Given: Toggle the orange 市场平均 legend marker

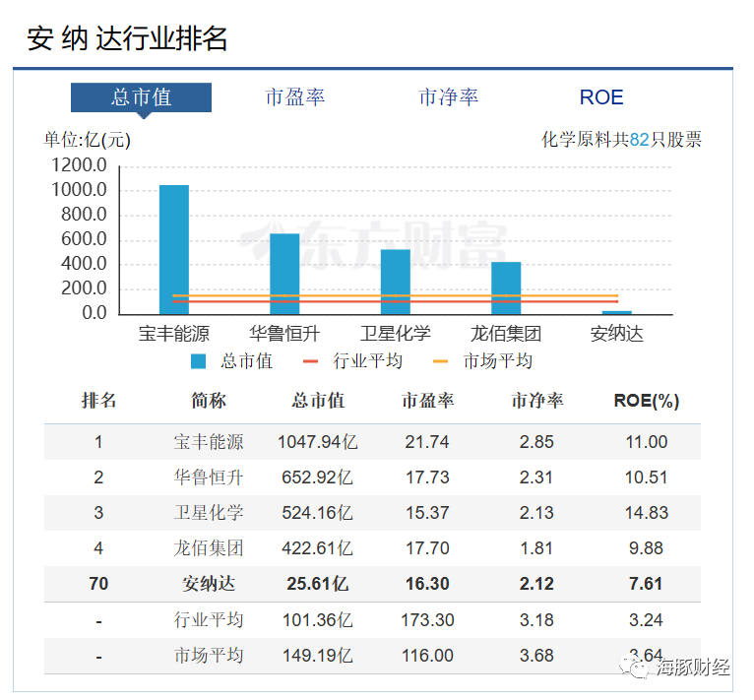Looking at the screenshot, I should coord(440,361).
